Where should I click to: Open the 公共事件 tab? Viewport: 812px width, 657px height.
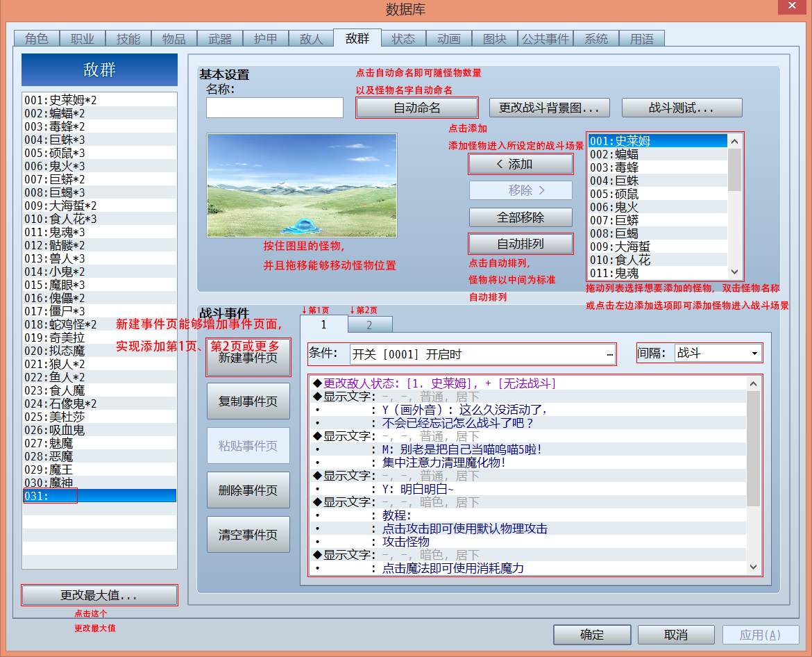pyautogui.click(x=545, y=39)
